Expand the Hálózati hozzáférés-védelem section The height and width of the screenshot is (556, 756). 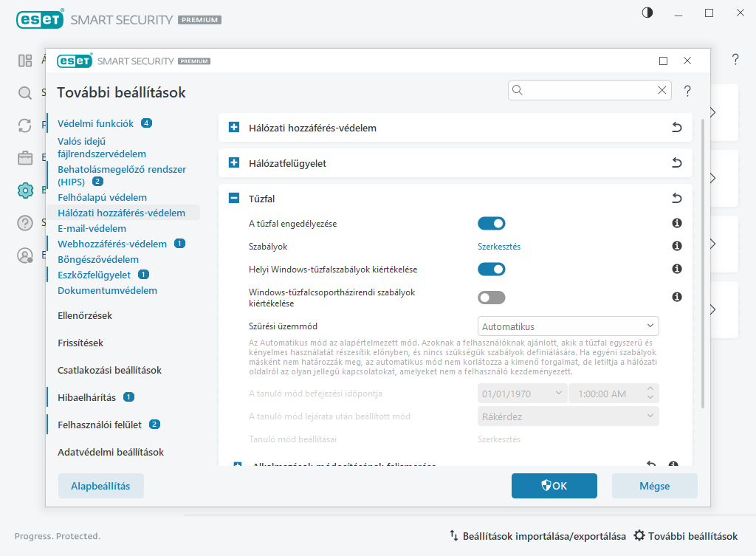pyautogui.click(x=234, y=128)
